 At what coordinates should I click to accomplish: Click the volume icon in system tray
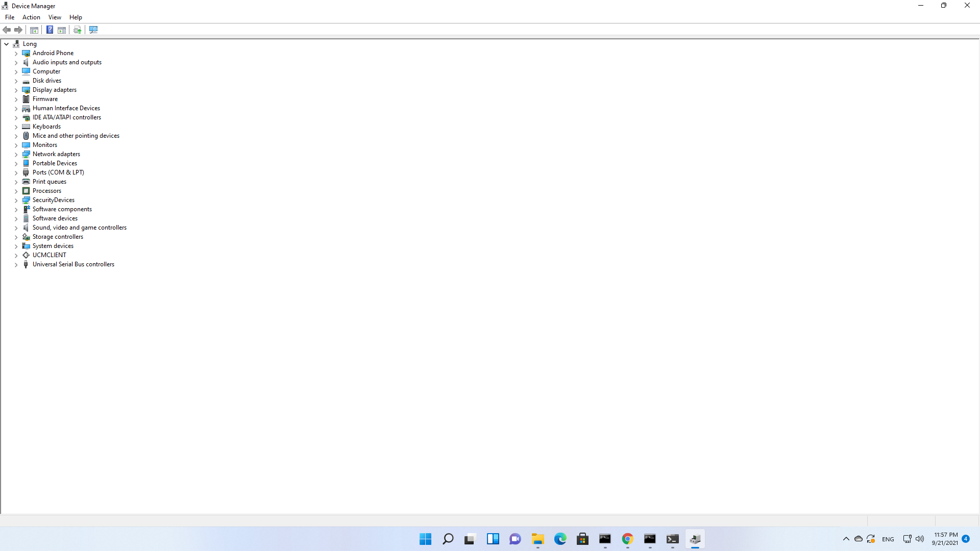[x=920, y=539]
